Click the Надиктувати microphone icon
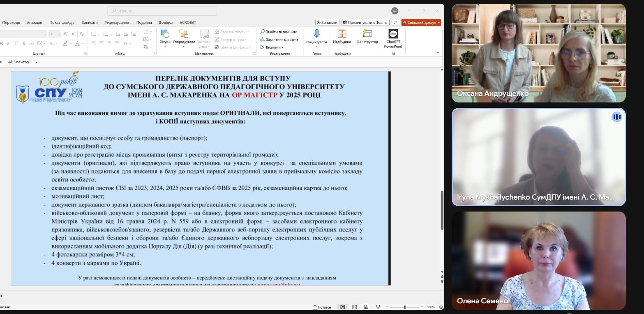This screenshot has height=314, width=644. (x=316, y=34)
